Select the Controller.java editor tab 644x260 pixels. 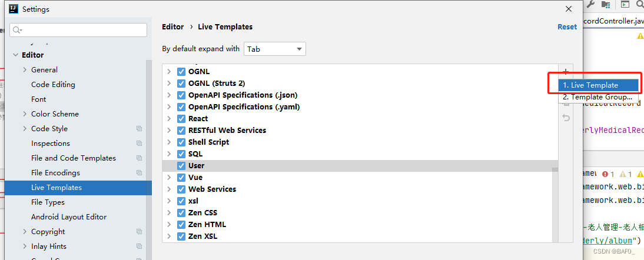(613, 21)
